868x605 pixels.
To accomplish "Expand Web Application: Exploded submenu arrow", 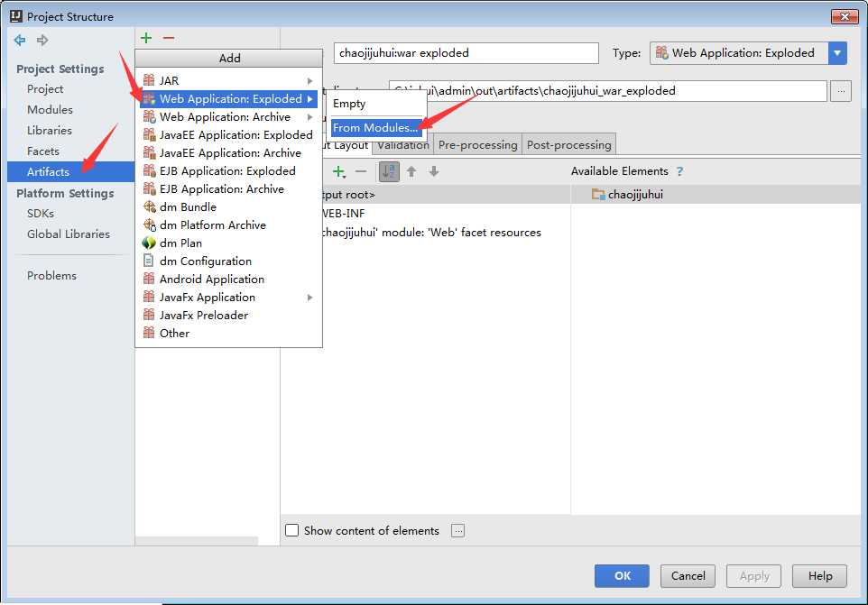I will tap(310, 99).
